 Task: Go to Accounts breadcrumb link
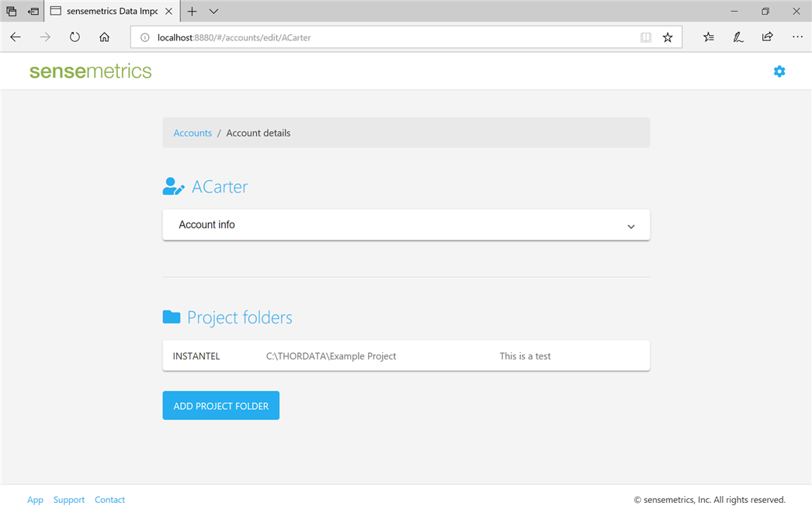[193, 133]
